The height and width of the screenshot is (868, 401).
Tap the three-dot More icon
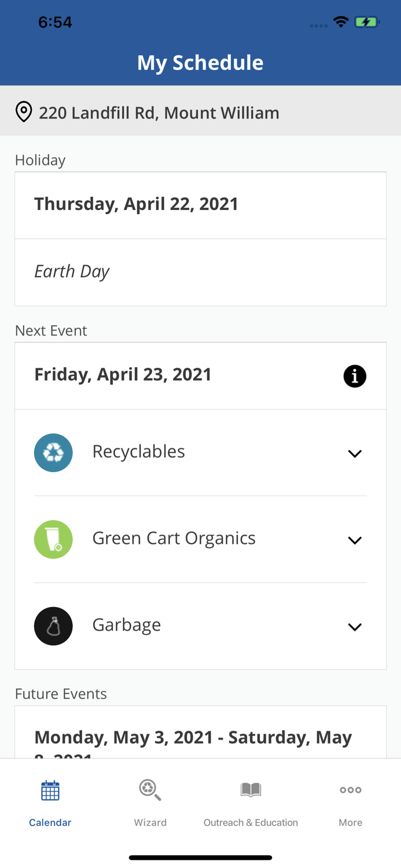pos(351,790)
